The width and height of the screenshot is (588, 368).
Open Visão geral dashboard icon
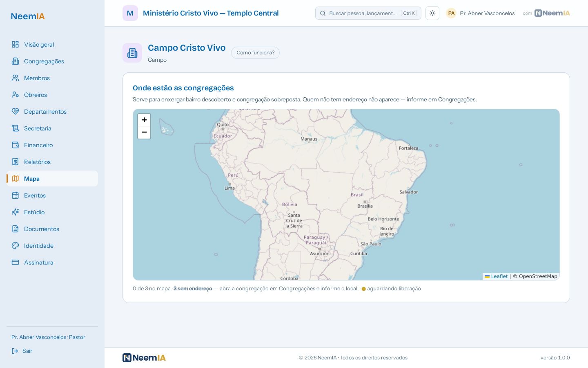pyautogui.click(x=15, y=45)
